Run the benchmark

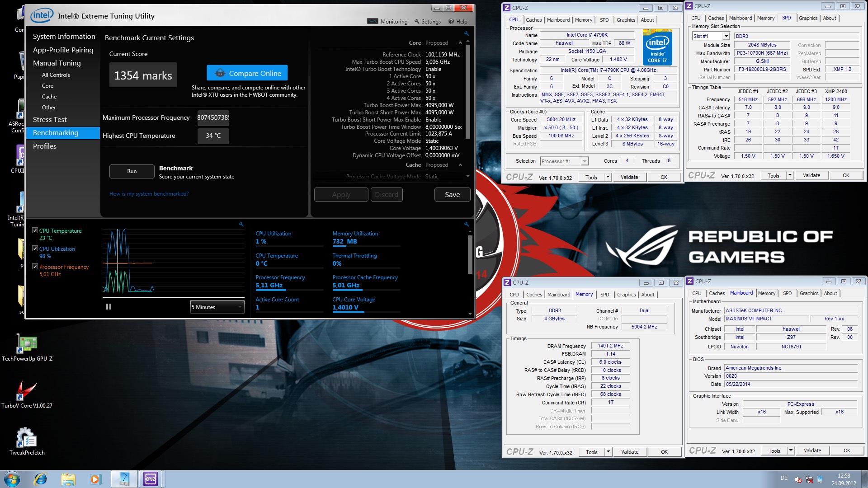(132, 171)
